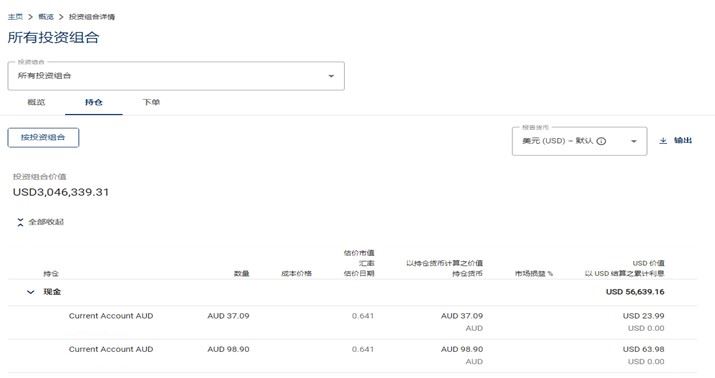715x378 pixels.
Task: Click quantity AUD 37.09
Action: pos(228,316)
